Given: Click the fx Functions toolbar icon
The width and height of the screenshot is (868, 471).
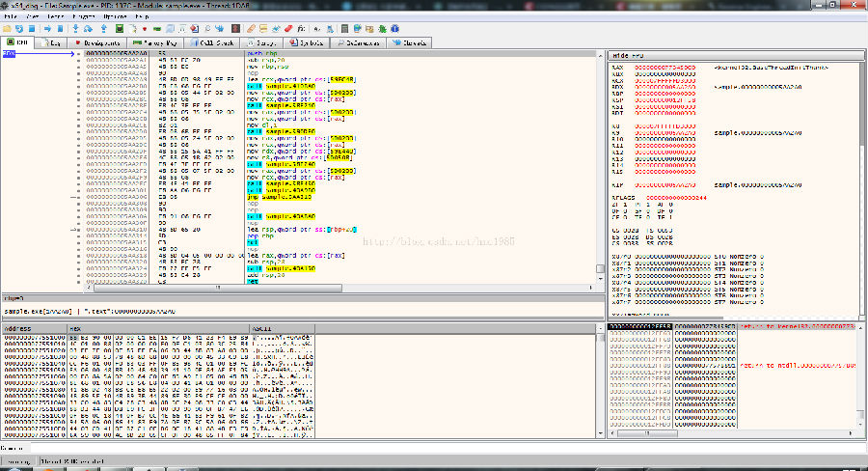Looking at the screenshot, I should (301, 28).
